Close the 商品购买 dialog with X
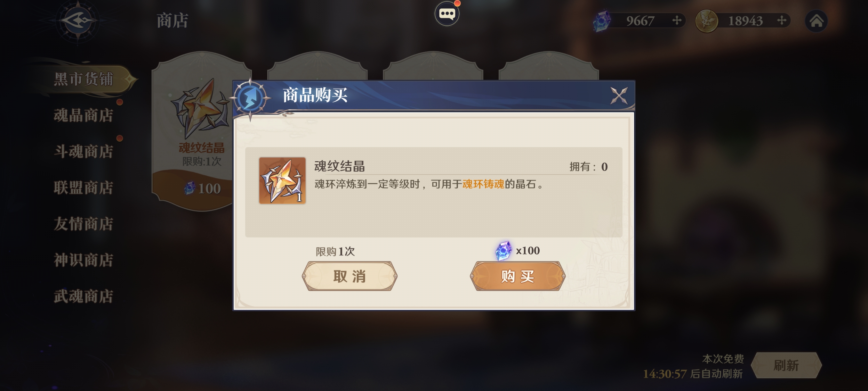The image size is (868, 391). (x=619, y=96)
